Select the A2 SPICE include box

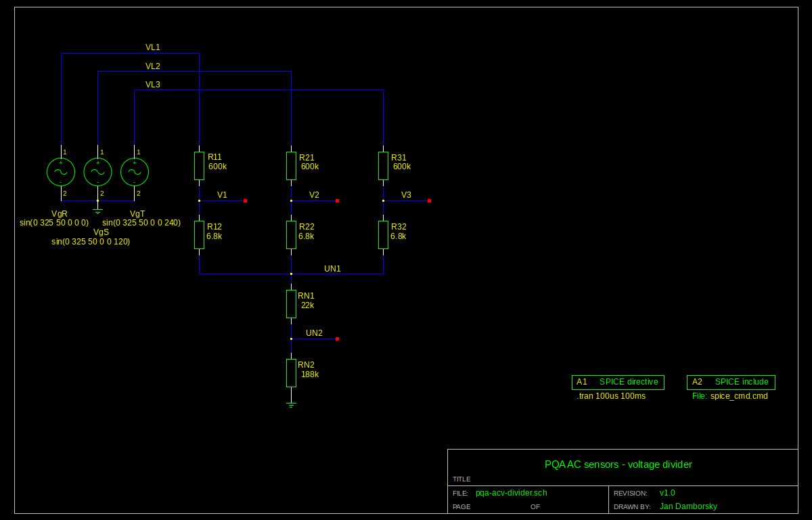[x=731, y=382]
